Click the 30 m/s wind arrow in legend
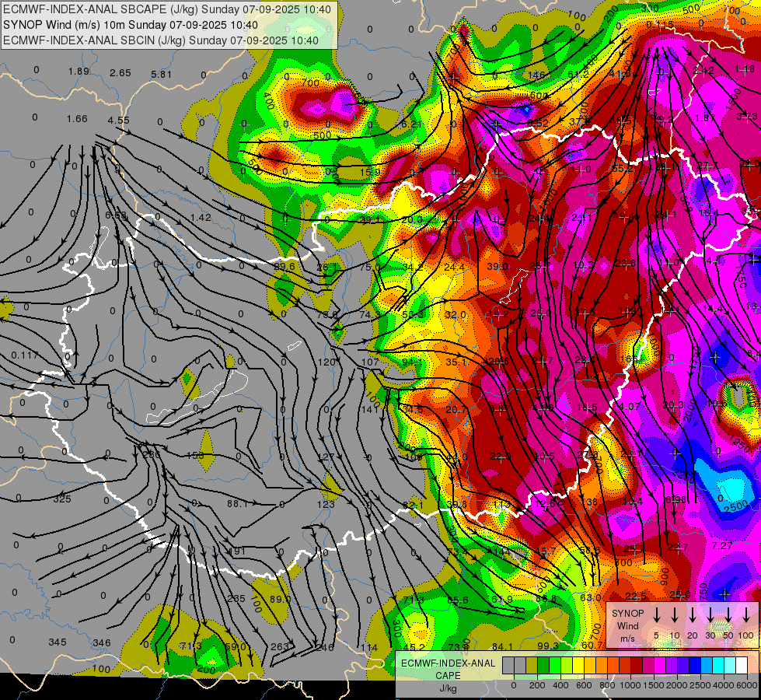761x700 pixels. pos(710,614)
